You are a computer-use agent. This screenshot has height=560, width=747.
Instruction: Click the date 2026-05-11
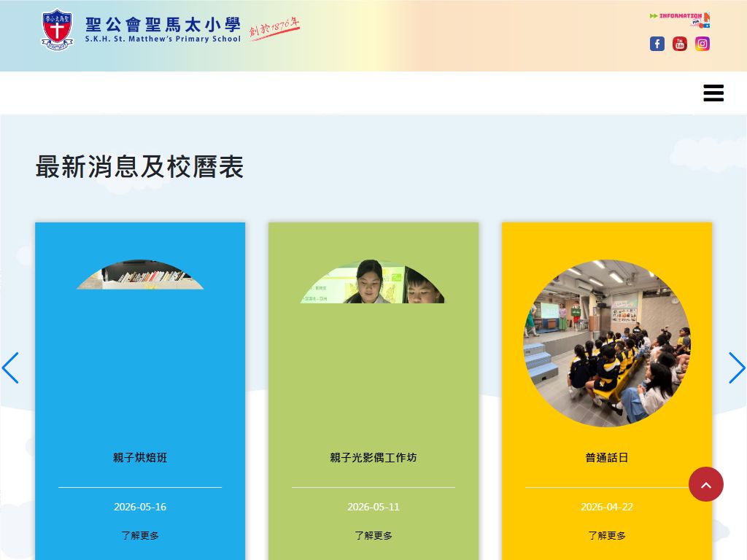coord(373,507)
